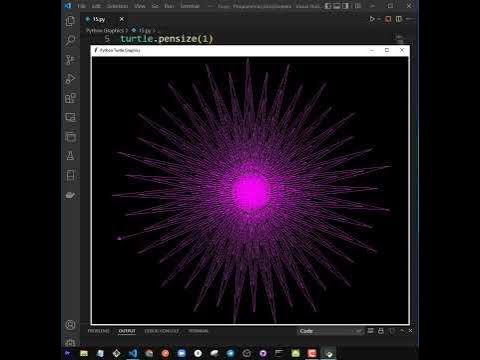Switch to the Terminal panel tab

[x=198, y=331]
